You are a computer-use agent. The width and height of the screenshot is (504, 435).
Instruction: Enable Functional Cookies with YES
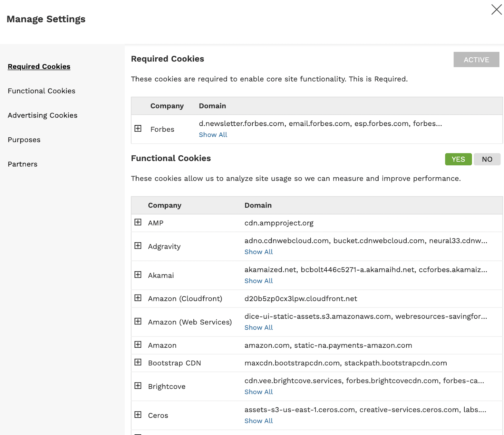(458, 159)
